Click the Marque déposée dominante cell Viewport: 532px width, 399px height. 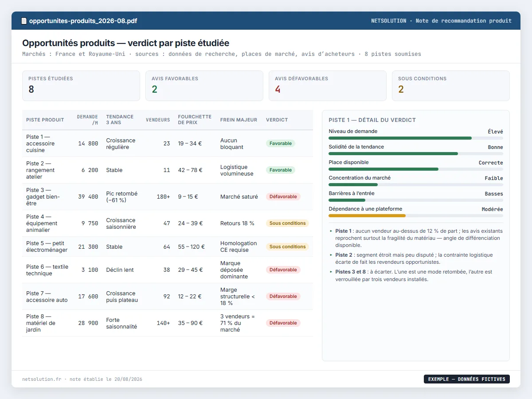[x=234, y=270]
